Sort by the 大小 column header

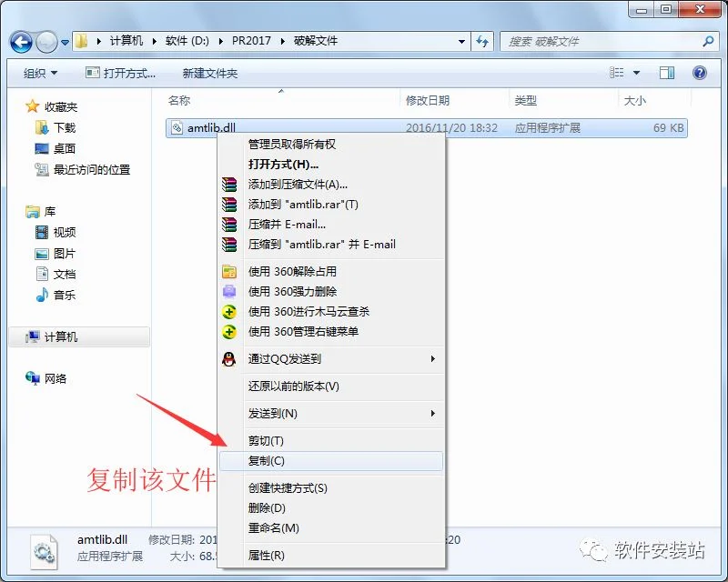635,100
